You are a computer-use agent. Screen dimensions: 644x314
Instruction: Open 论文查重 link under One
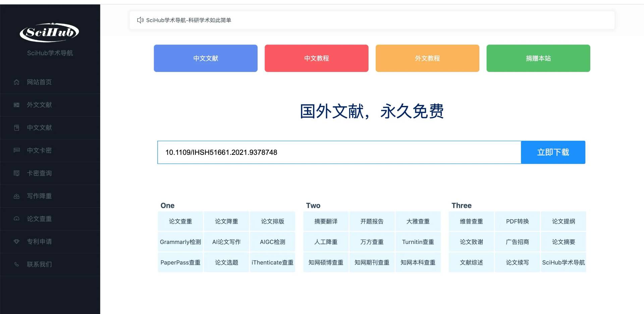pyautogui.click(x=180, y=222)
